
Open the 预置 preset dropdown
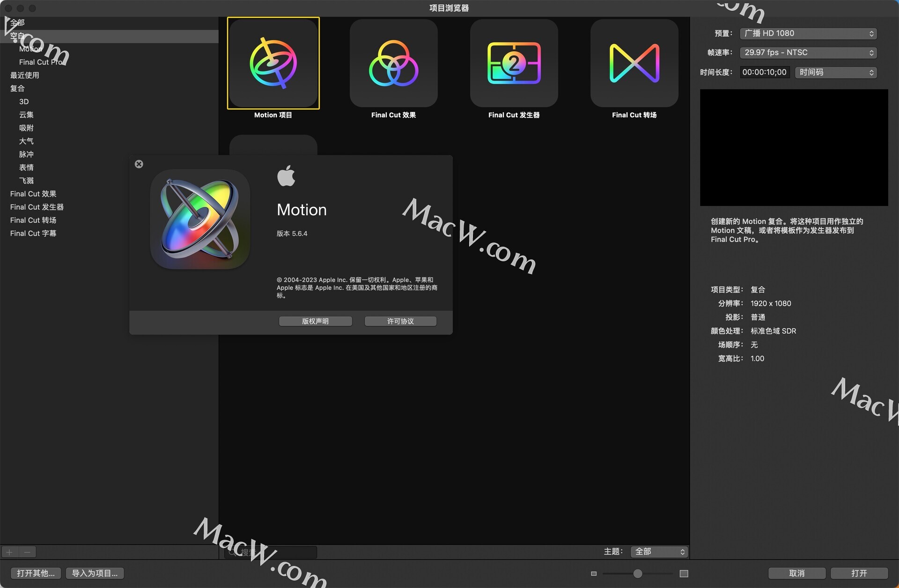(x=808, y=33)
